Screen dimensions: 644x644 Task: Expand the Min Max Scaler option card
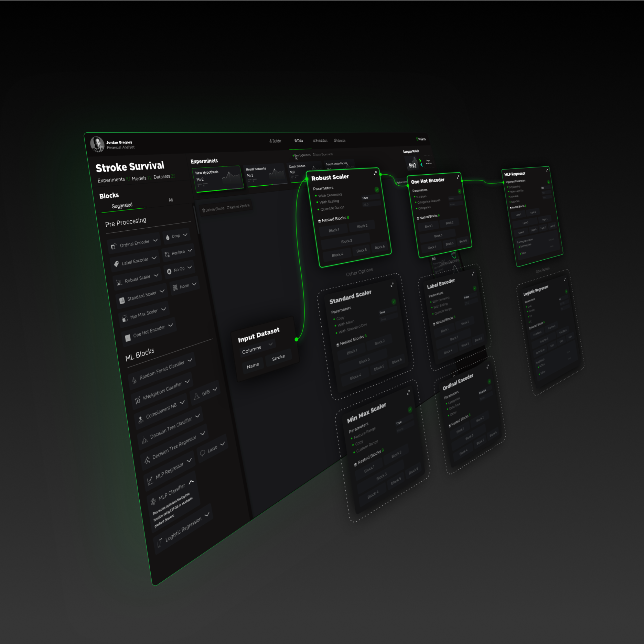[408, 392]
